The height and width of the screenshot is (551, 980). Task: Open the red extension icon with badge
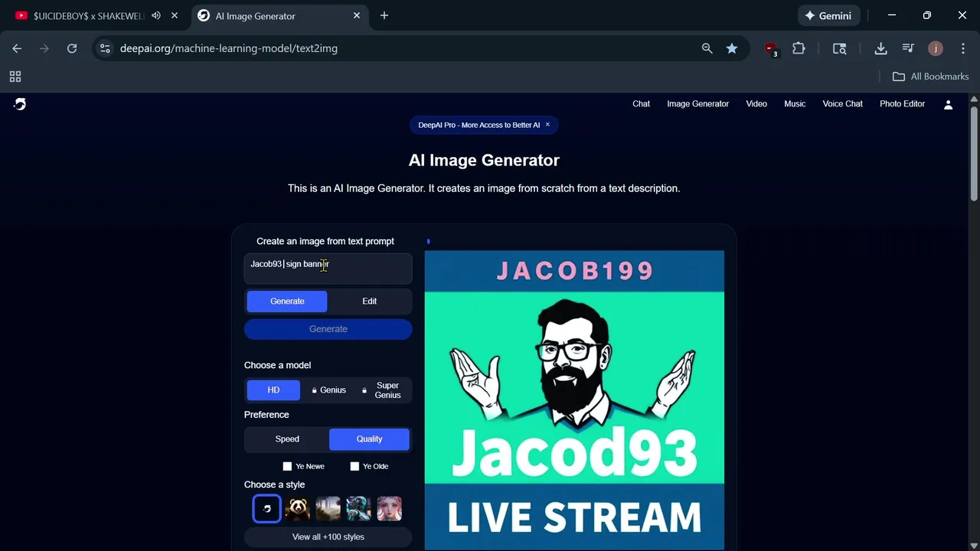pos(771,49)
